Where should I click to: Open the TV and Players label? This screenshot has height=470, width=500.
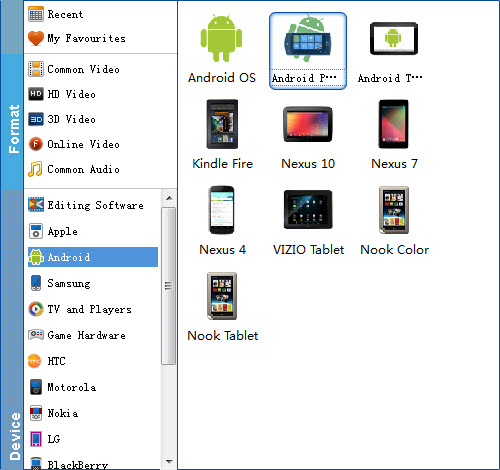pos(90,309)
